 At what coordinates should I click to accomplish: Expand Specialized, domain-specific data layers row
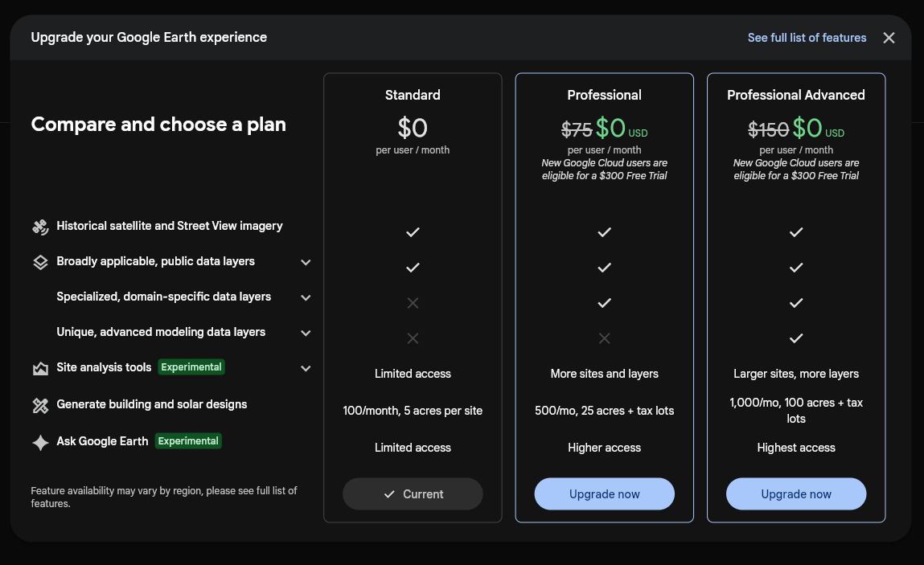306,297
